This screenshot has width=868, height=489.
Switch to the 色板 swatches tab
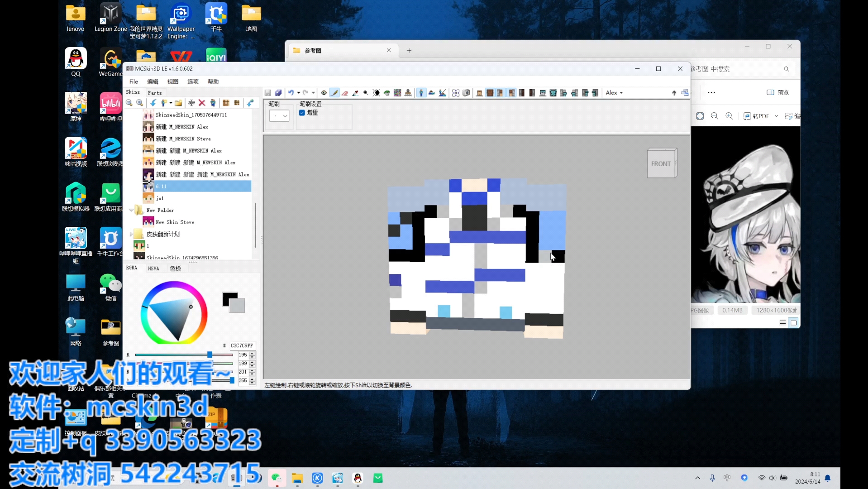(176, 268)
